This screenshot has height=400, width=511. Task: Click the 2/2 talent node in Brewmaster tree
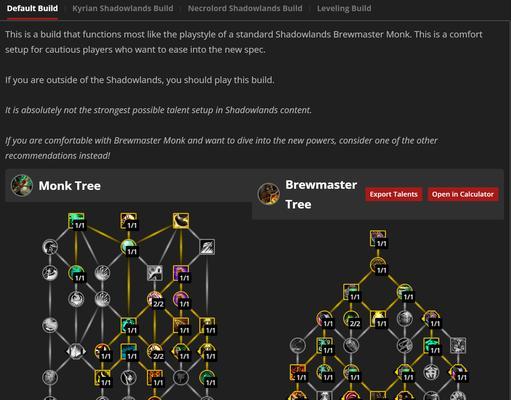click(351, 319)
